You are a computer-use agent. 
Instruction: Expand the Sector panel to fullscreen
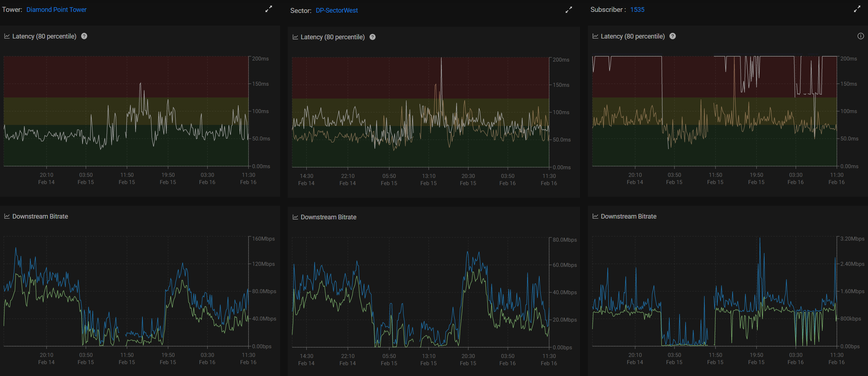[568, 10]
